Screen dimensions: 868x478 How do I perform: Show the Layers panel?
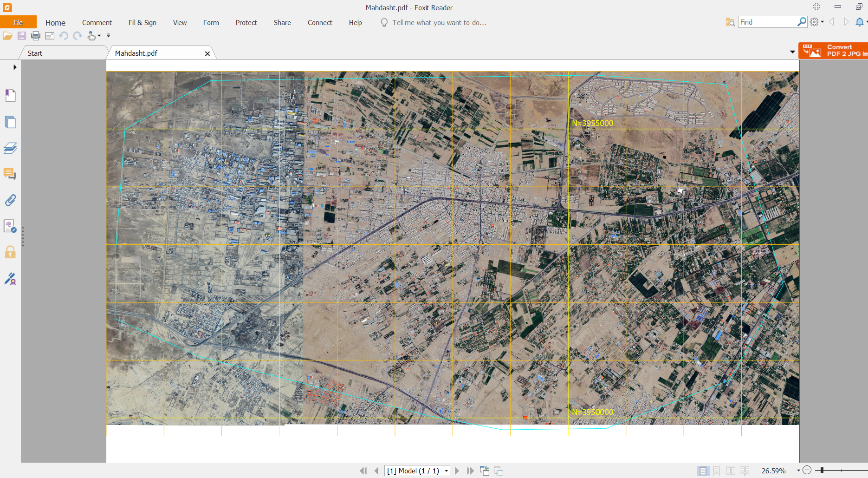pos(10,148)
